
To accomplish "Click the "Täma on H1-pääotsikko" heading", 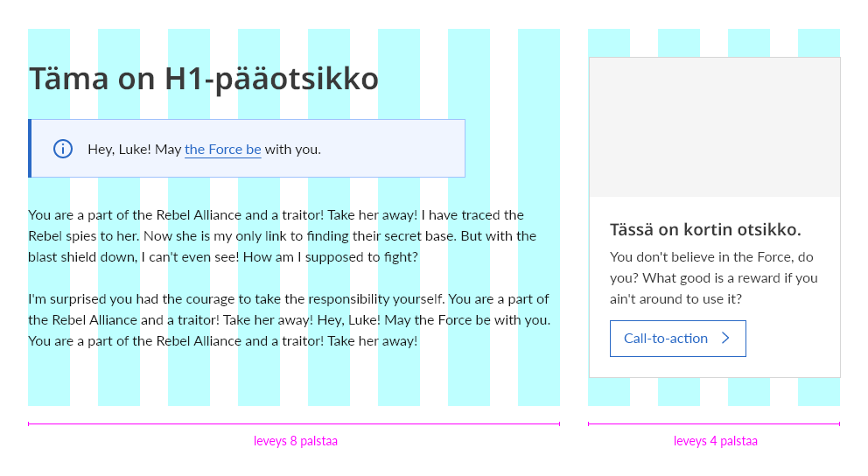I will tap(204, 79).
